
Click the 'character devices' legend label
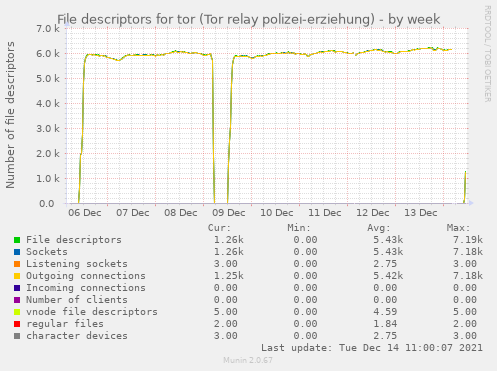(77, 336)
